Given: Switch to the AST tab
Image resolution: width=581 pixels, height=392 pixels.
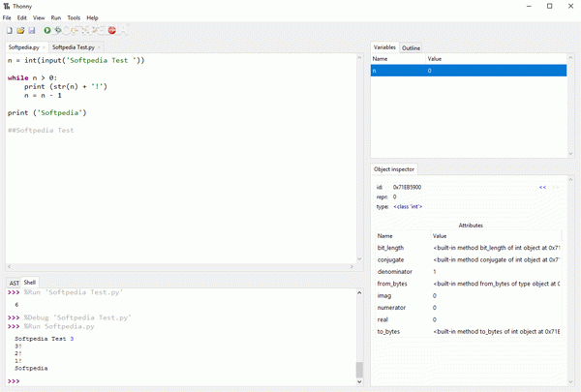Looking at the screenshot, I should (x=15, y=283).
